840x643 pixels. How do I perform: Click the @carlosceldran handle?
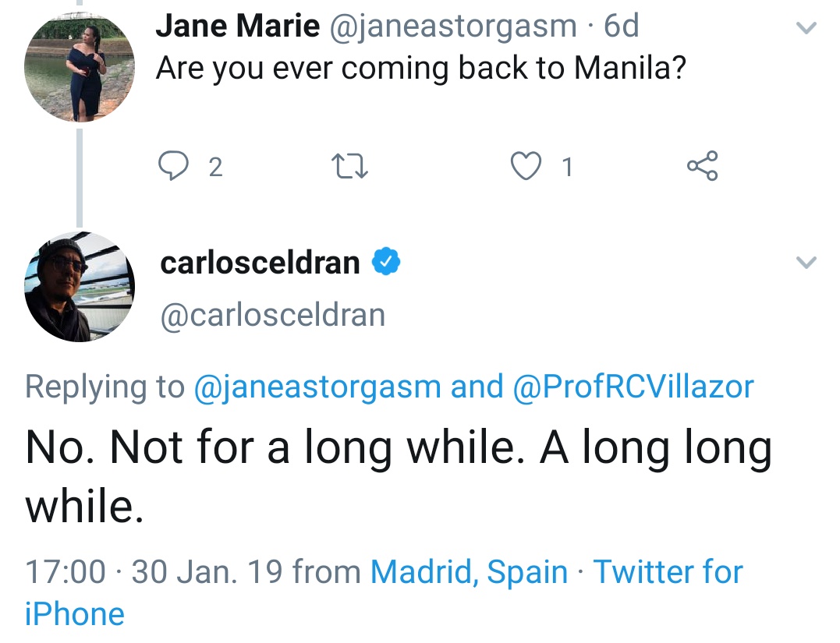(x=272, y=315)
